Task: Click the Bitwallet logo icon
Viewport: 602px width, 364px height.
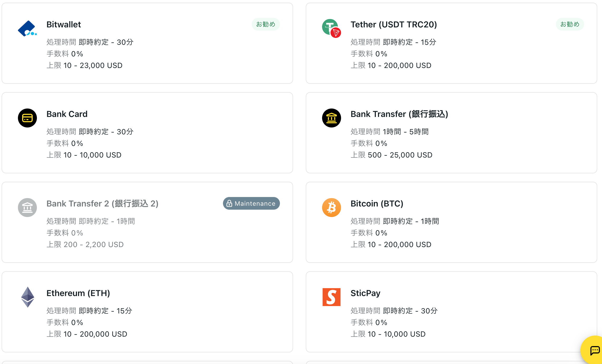Action: 27,28
